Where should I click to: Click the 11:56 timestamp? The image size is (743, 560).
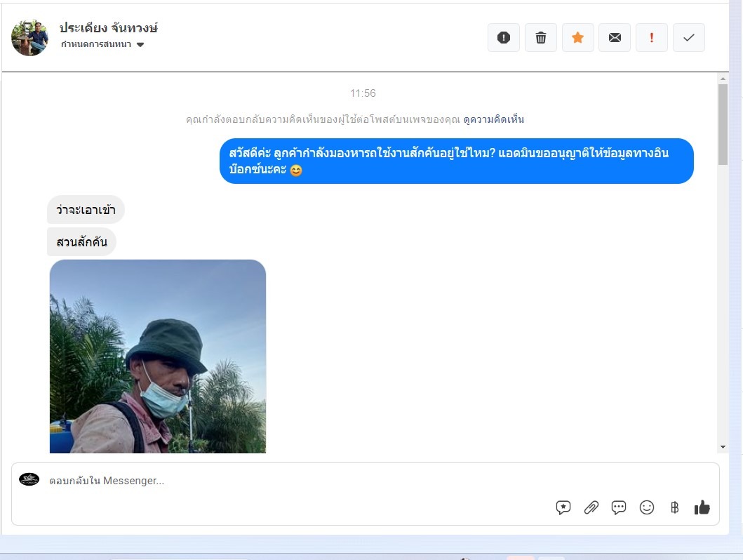click(363, 93)
